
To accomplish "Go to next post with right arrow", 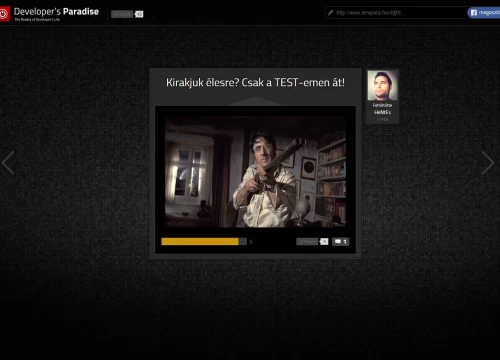I will [x=488, y=163].
